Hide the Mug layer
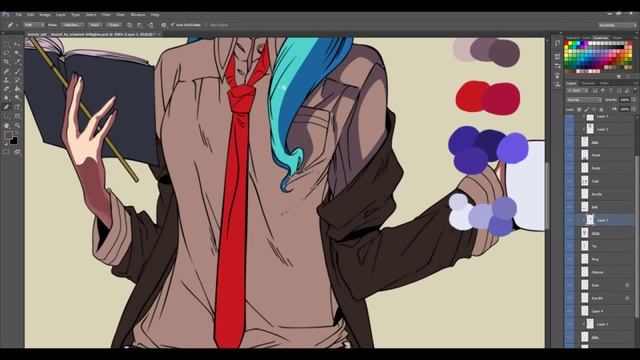The width and height of the screenshot is (640, 360). (x=569, y=259)
